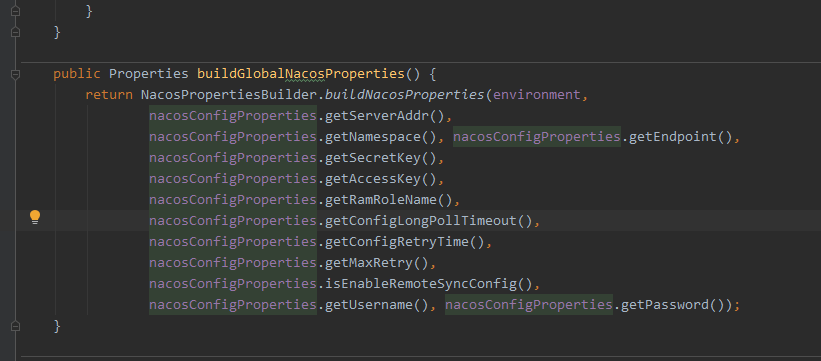Click getConfigRetryTime() call
This screenshot has width=821, height=361.
(405, 242)
